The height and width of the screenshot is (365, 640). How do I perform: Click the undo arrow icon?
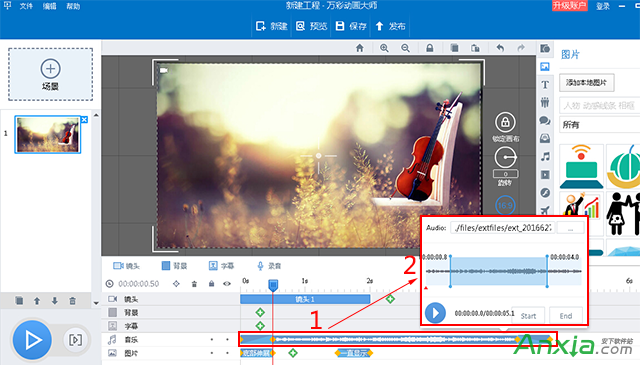[x=500, y=48]
